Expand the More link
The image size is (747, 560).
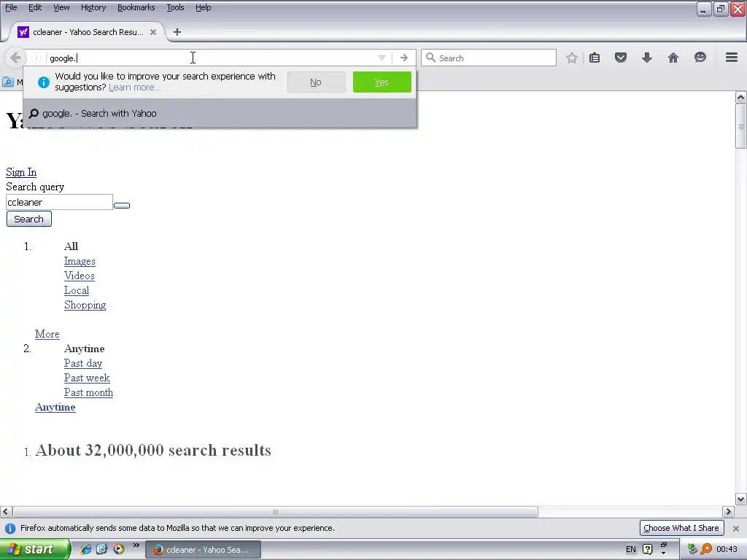tap(47, 334)
